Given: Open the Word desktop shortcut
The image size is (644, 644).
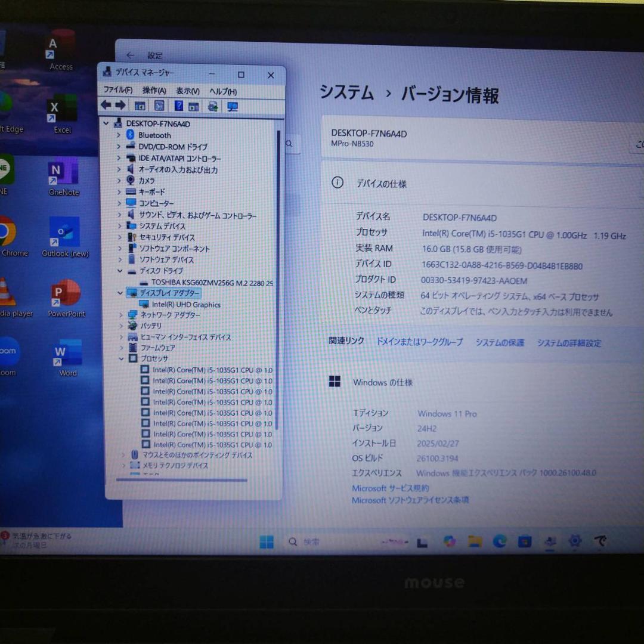Looking at the screenshot, I should (68, 358).
